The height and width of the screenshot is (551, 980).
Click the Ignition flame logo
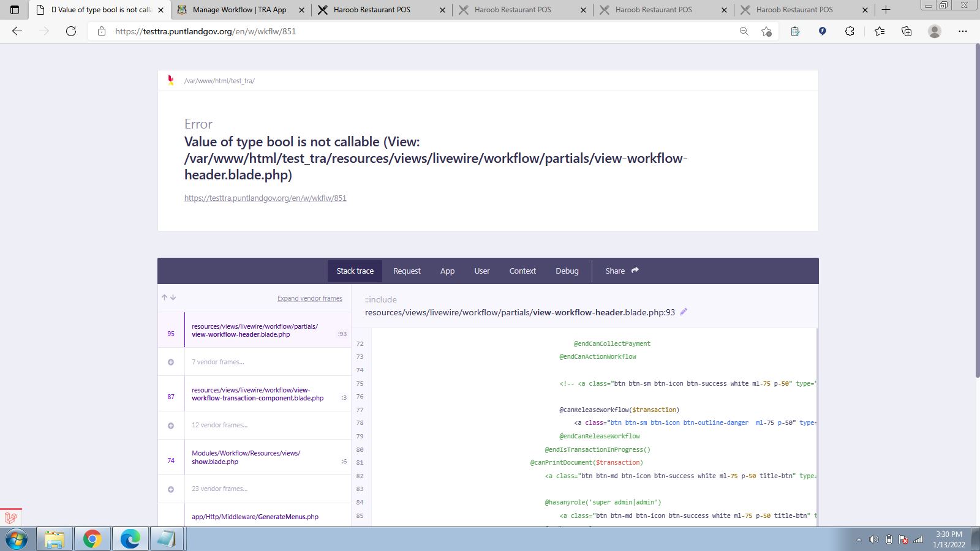(171, 80)
